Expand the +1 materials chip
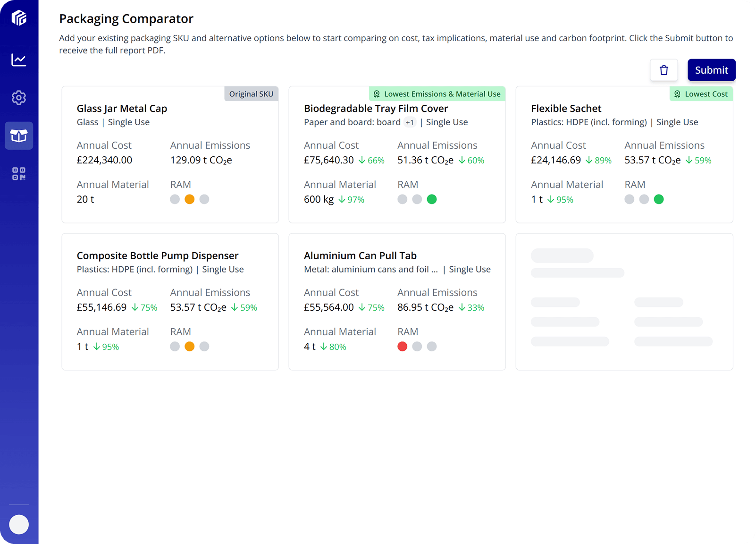This screenshot has height=544, width=756. click(410, 123)
